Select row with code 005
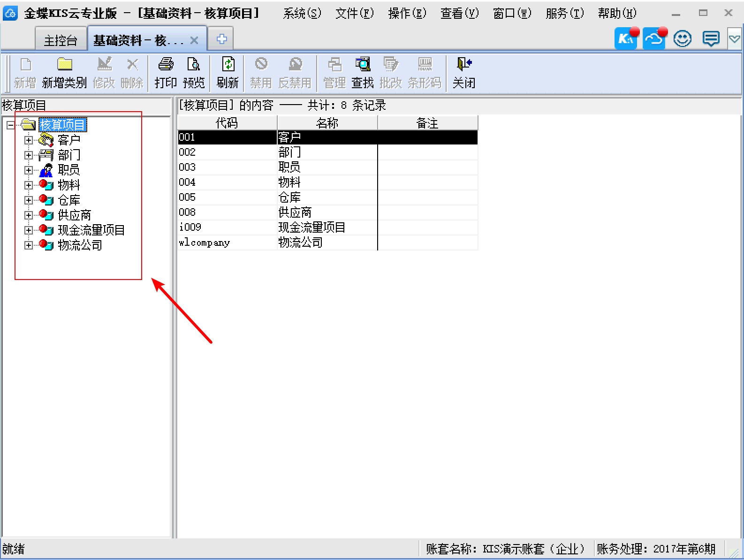The width and height of the screenshot is (744, 560). 327,197
